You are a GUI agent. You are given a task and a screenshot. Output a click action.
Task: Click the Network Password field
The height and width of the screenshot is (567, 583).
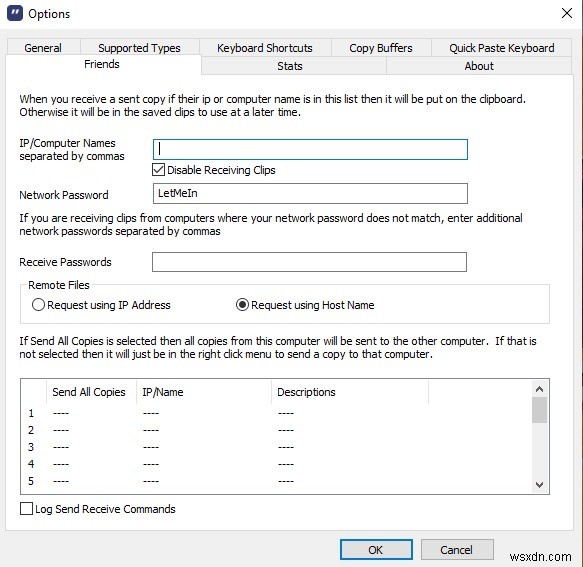click(x=310, y=193)
